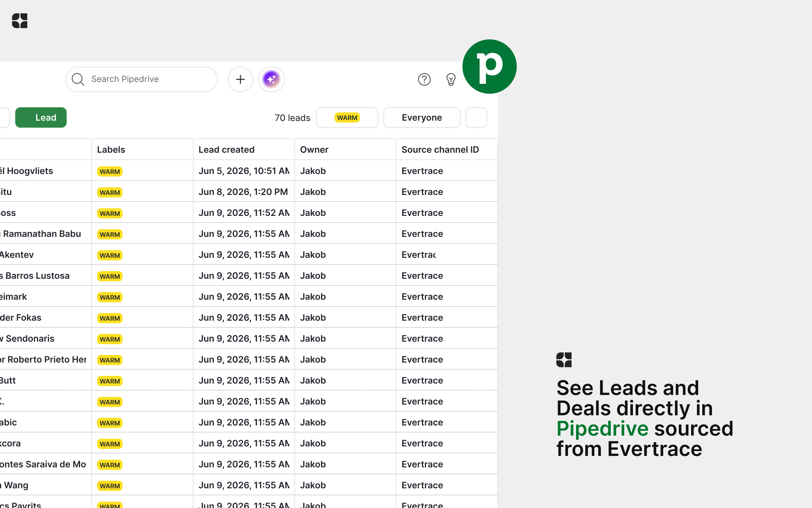
Task: Click the plus quick-add button
Action: [x=240, y=79]
